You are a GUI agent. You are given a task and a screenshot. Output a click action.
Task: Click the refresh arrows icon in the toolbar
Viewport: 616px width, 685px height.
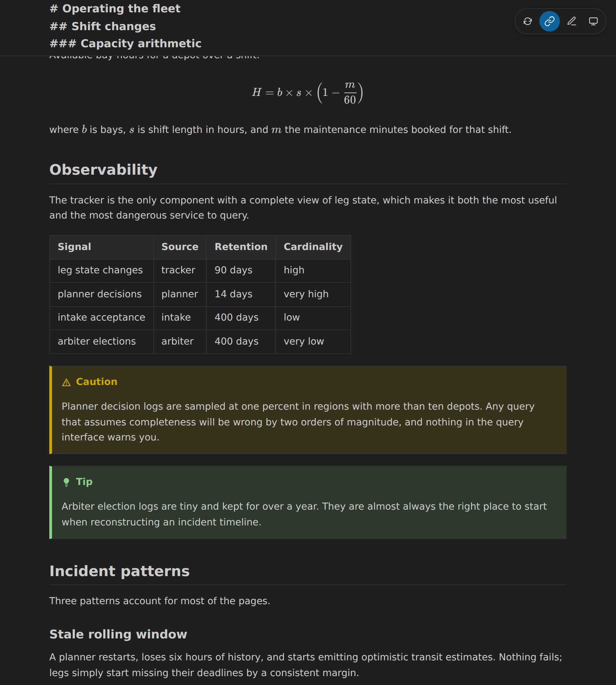[x=527, y=21]
